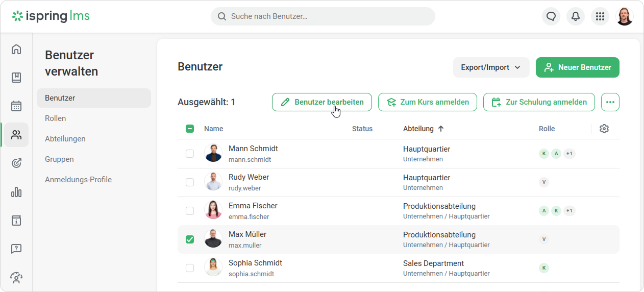This screenshot has height=292, width=644.
Task: Toggle the select-all header checkbox
Action: (x=190, y=129)
